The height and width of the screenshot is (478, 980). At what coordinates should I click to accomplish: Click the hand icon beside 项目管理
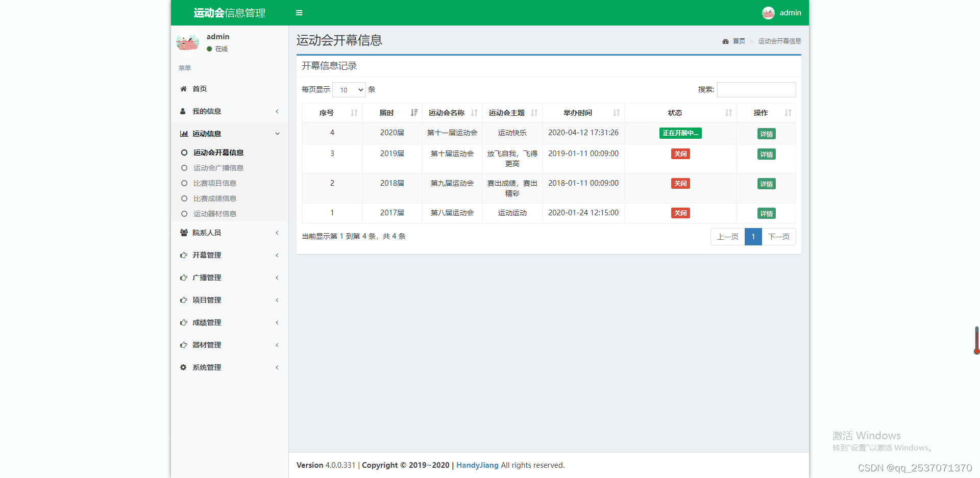pos(184,300)
